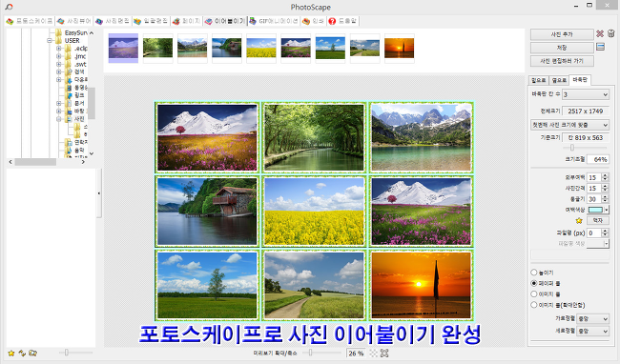This screenshot has width=620, height=364.
Task: Click the folder icon at bottom left
Action: (x=32, y=353)
